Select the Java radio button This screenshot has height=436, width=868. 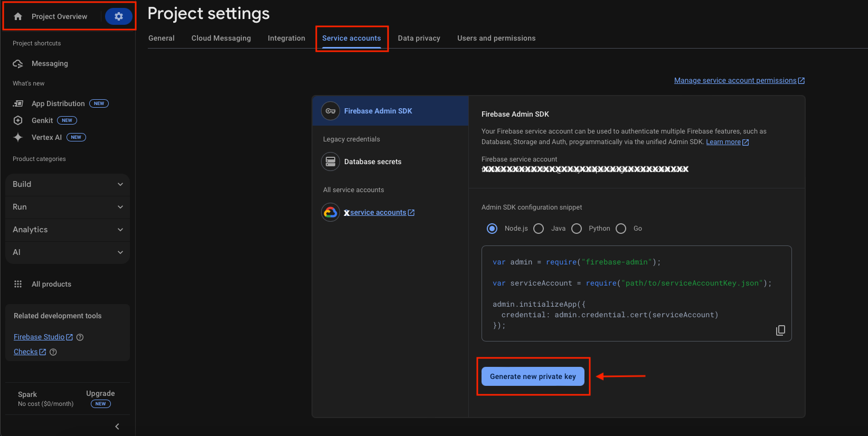(x=539, y=229)
